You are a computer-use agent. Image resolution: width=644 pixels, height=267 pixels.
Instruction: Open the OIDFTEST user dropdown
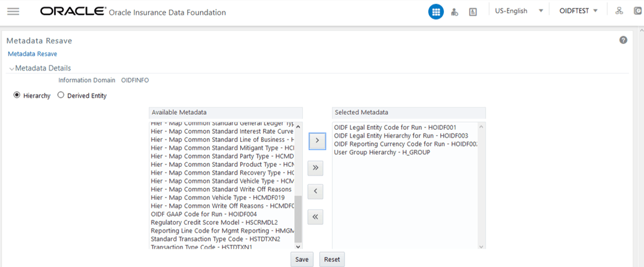coord(579,11)
